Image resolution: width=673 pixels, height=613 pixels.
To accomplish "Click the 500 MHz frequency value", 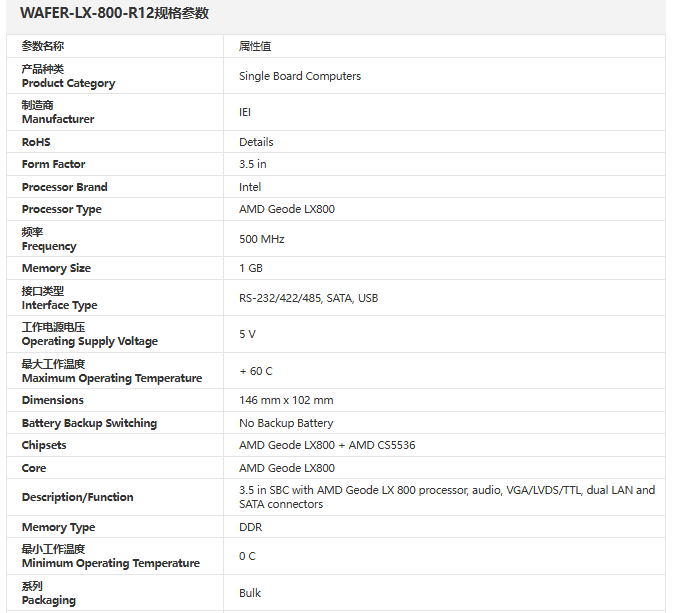I will tap(262, 239).
